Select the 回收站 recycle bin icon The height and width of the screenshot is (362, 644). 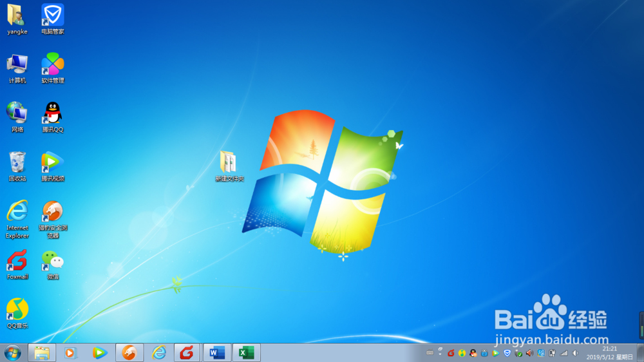click(17, 166)
